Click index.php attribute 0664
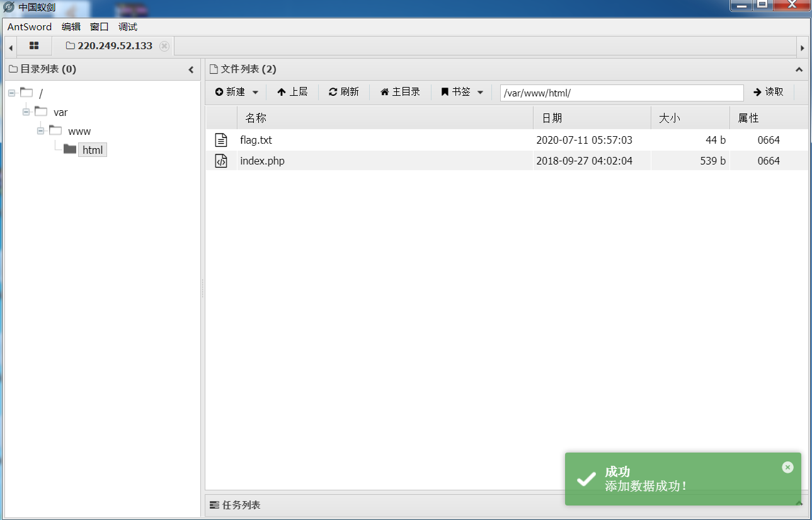The width and height of the screenshot is (812, 520). 769,161
